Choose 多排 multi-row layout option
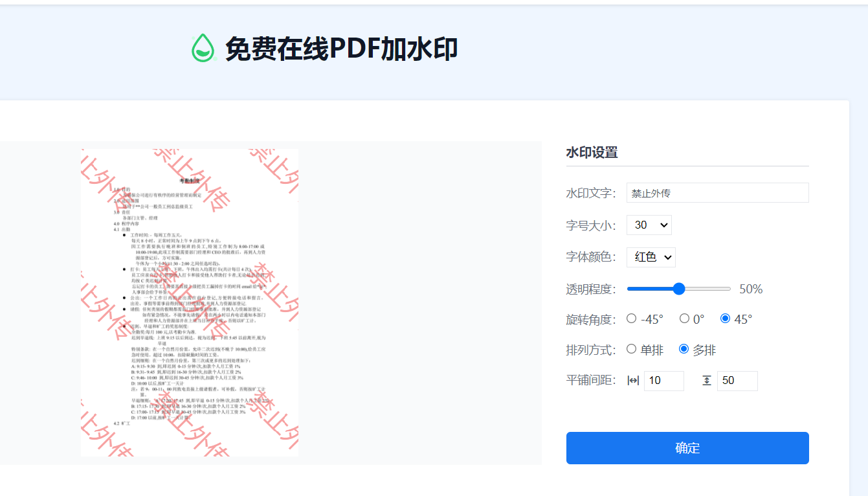Screen dimensions: 868x496 [684, 349]
